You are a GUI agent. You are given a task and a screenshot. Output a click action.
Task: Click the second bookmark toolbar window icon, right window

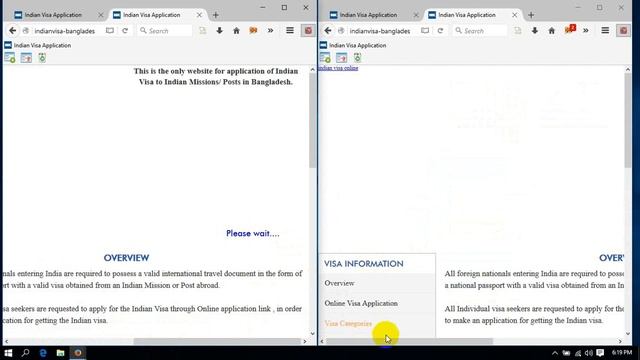pyautogui.click(x=341, y=58)
